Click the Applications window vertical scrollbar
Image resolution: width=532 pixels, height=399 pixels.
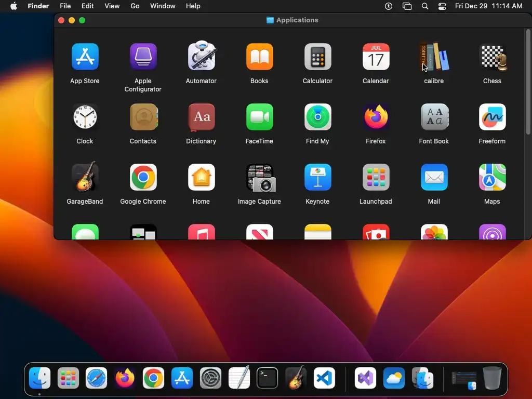[x=528, y=82]
